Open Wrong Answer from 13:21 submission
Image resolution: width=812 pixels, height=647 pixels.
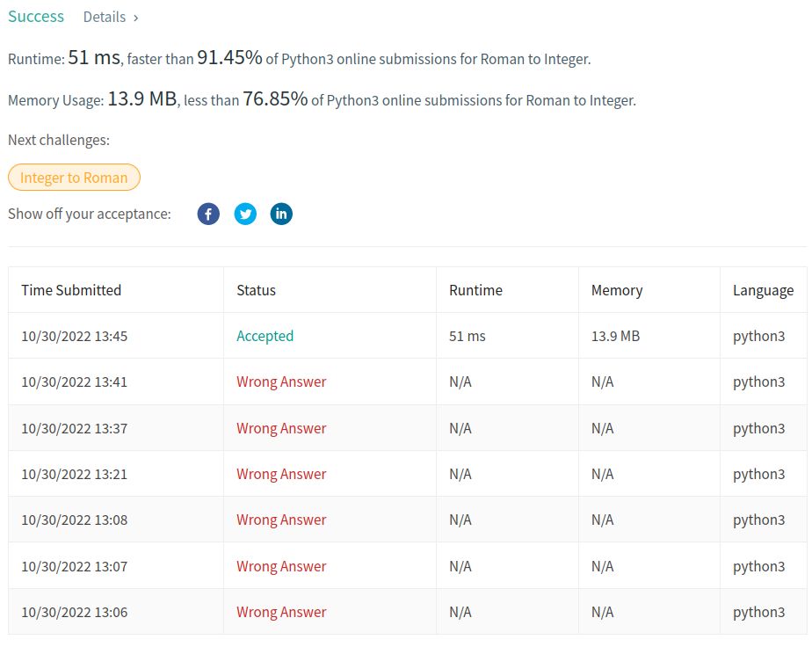[281, 474]
